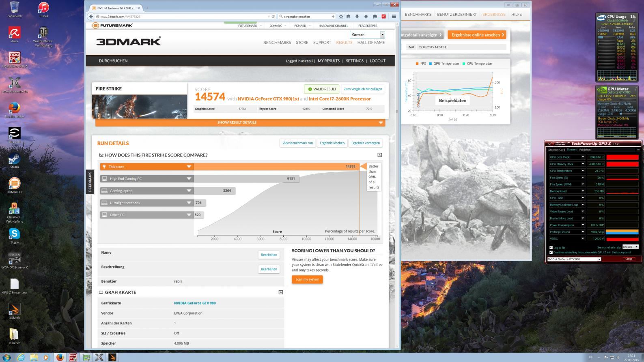Open the HALL OF FAME page link
This screenshot has height=362, width=644.
[371, 43]
